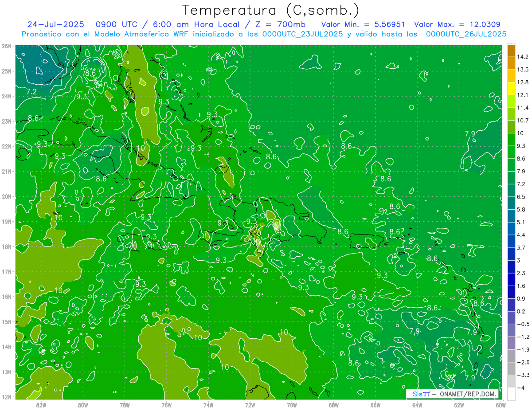The height and width of the screenshot is (411, 532).
Task: Click the '76W' longitude axis label
Action: pos(166,404)
